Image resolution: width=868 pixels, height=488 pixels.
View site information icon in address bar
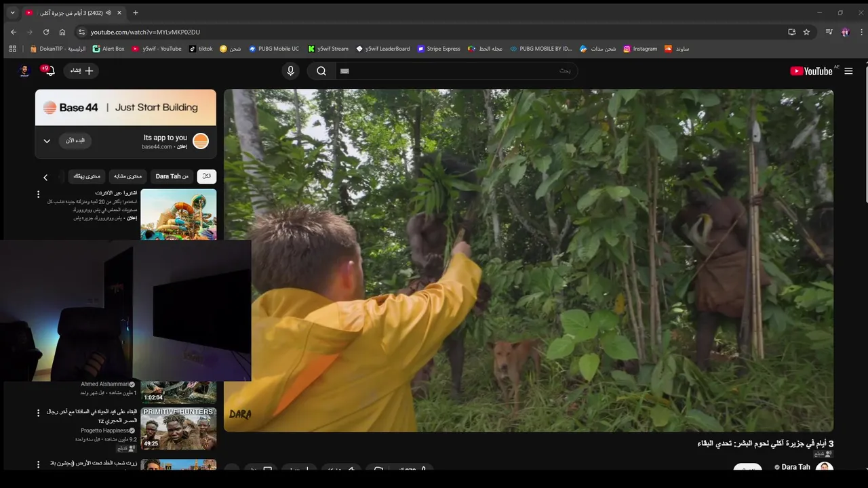[x=81, y=32]
